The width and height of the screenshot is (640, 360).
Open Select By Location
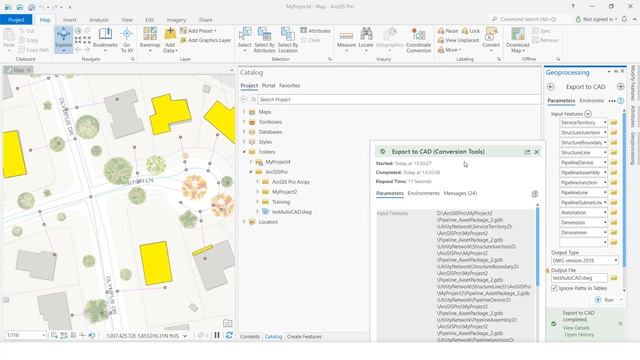[x=288, y=39]
